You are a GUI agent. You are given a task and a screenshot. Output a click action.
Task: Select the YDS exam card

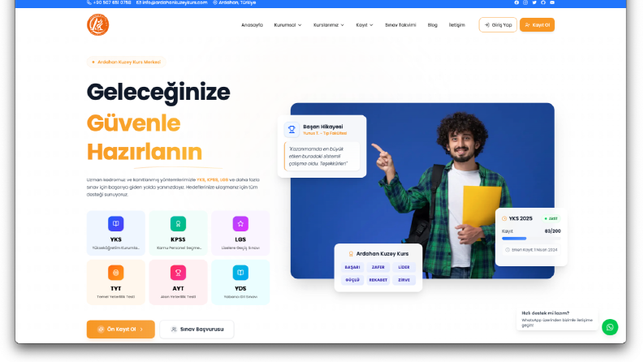click(x=240, y=282)
